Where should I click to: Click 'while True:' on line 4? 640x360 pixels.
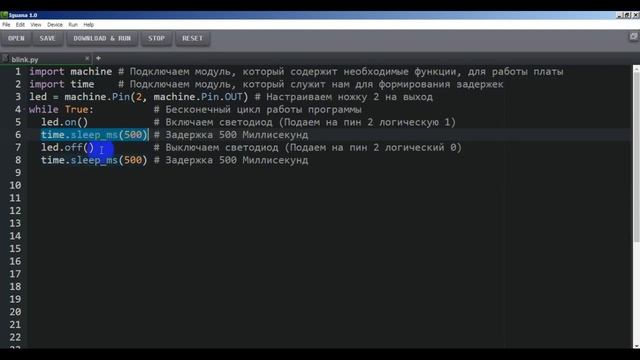click(61, 110)
